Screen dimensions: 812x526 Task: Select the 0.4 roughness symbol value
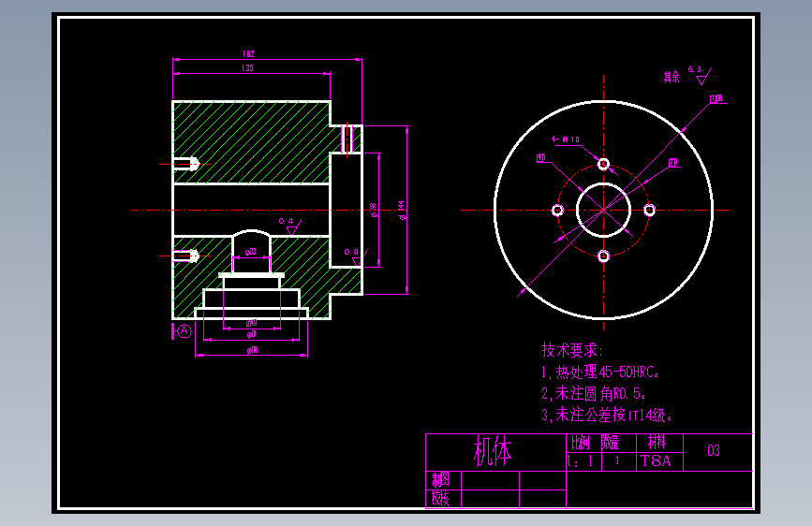coord(286,221)
